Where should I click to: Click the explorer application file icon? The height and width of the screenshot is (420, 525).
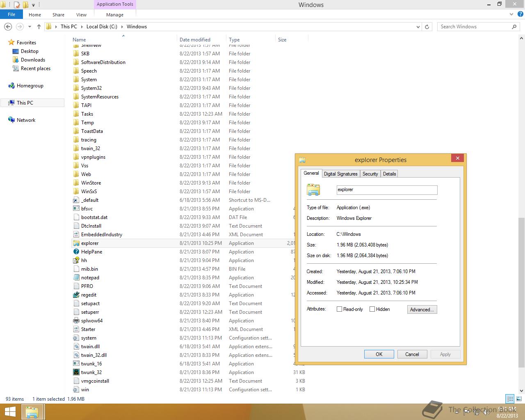tap(76, 243)
